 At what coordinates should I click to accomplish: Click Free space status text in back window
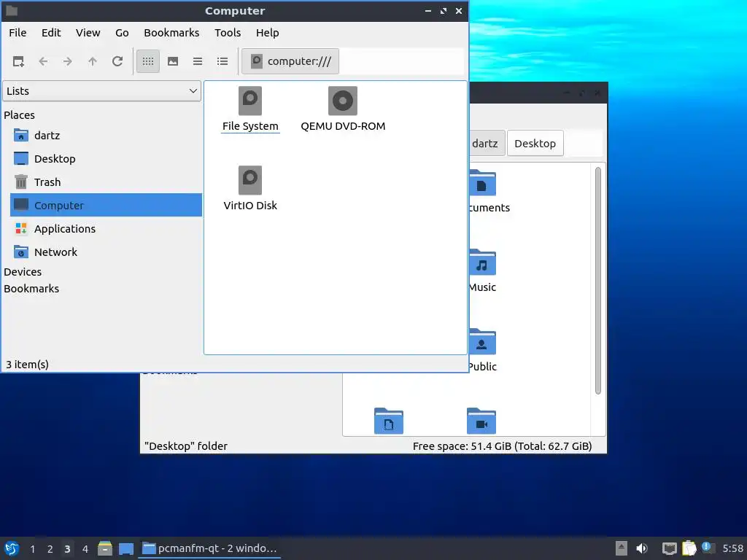click(x=502, y=446)
